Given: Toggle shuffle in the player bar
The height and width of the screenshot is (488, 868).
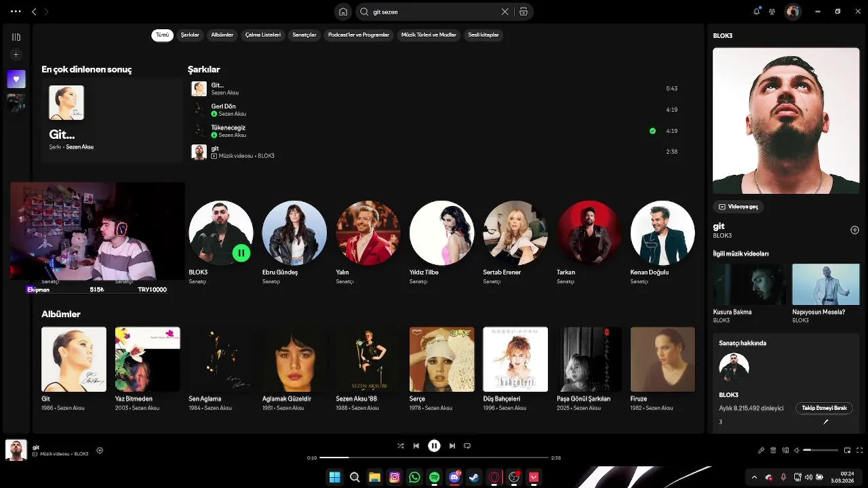Looking at the screenshot, I should tap(400, 446).
